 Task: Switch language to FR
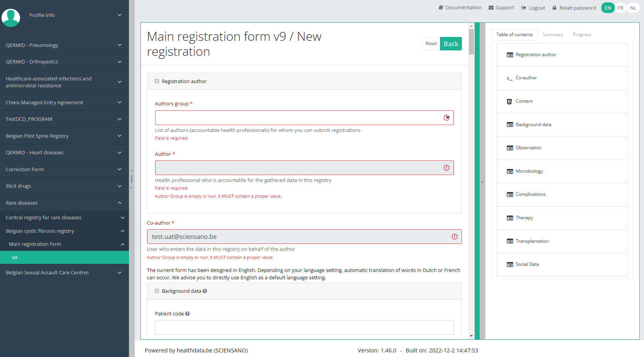point(621,8)
